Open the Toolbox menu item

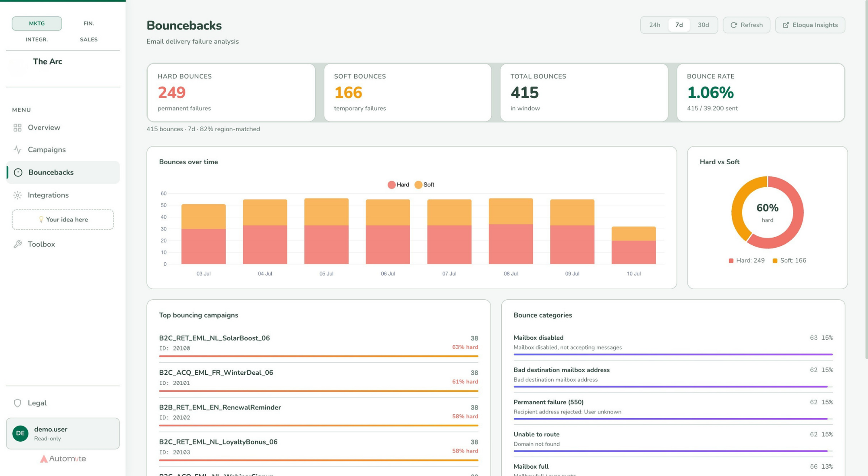pos(63,245)
